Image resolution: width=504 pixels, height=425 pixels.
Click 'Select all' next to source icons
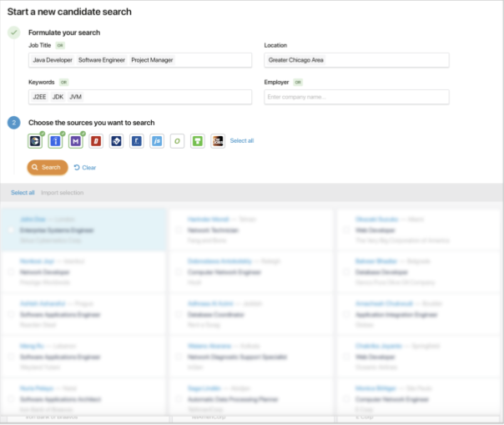242,141
